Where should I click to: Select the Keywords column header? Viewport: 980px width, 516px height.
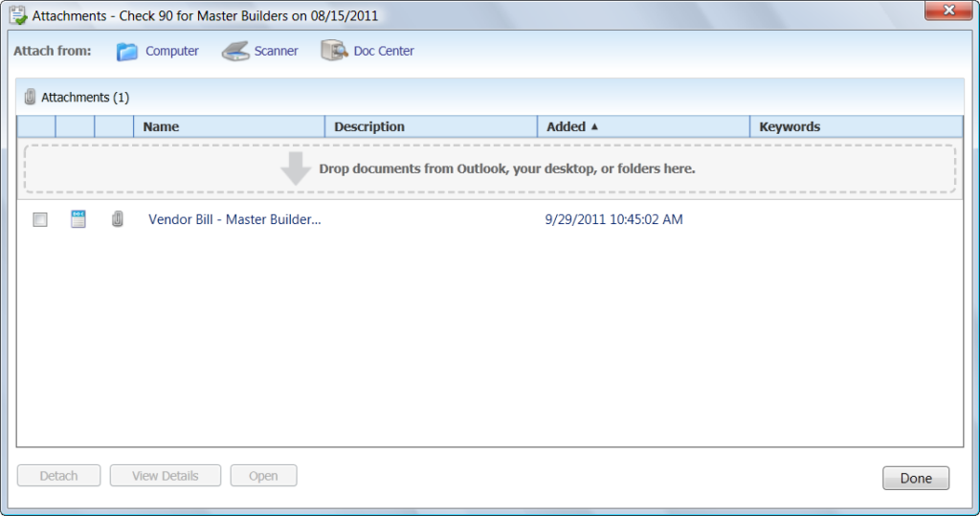point(790,126)
